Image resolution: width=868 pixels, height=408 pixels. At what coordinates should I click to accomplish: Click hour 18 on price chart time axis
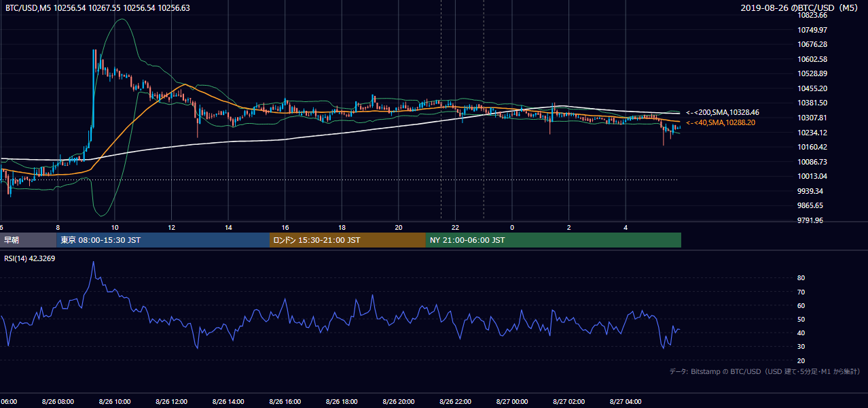coord(342,228)
